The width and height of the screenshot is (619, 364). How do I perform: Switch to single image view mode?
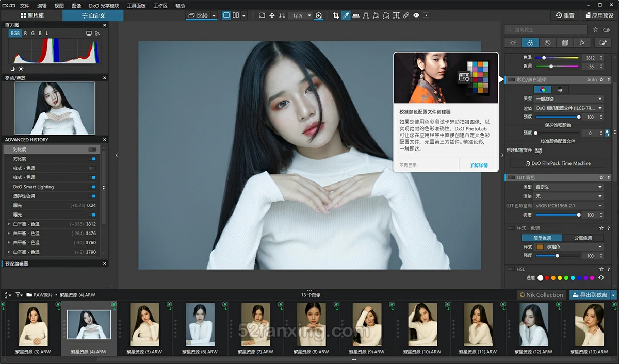226,15
